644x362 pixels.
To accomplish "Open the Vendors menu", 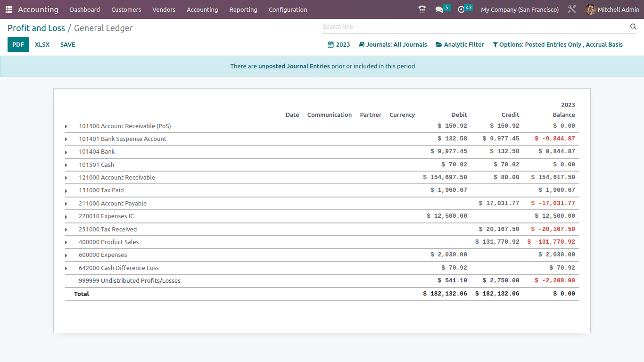I will [x=164, y=9].
